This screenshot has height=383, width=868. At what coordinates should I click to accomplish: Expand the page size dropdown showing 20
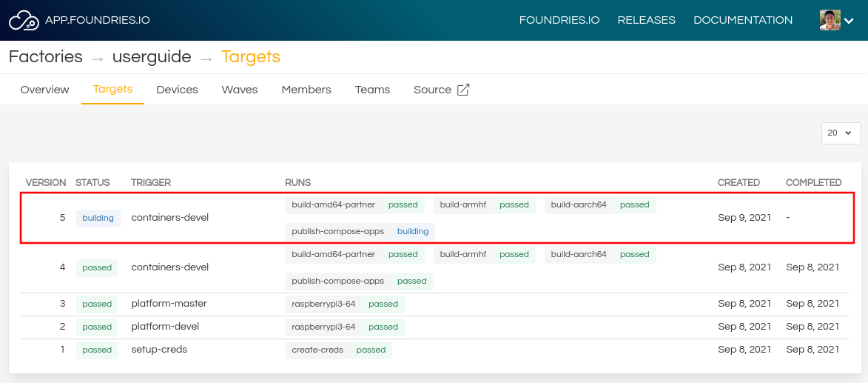click(x=841, y=133)
